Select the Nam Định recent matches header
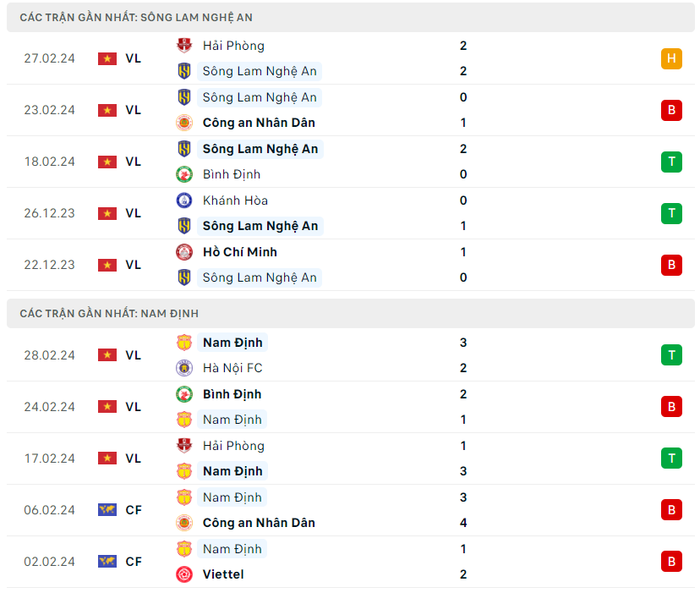This screenshot has height=593, width=700. [x=109, y=314]
